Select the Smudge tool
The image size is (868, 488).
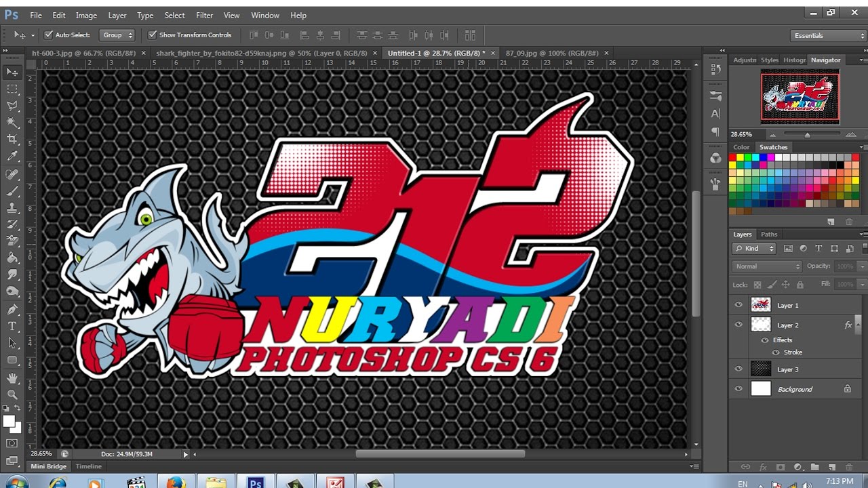click(12, 275)
